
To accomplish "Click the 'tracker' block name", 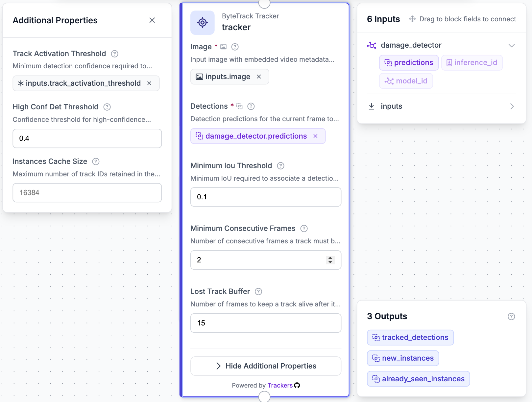I will click(236, 27).
